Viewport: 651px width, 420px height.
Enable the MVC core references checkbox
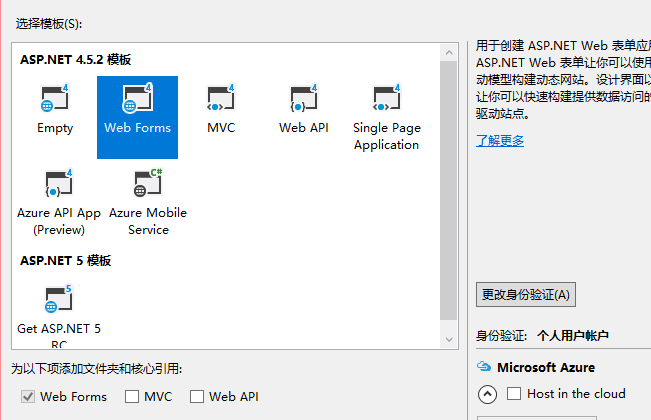[132, 397]
